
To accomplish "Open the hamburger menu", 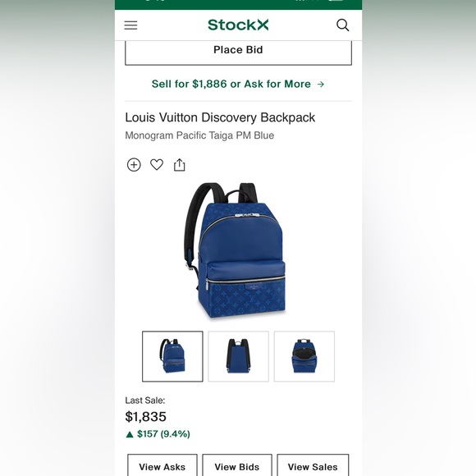I will point(130,25).
